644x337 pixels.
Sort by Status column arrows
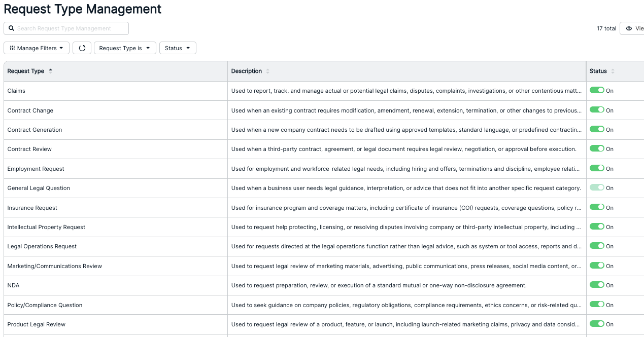pyautogui.click(x=613, y=71)
